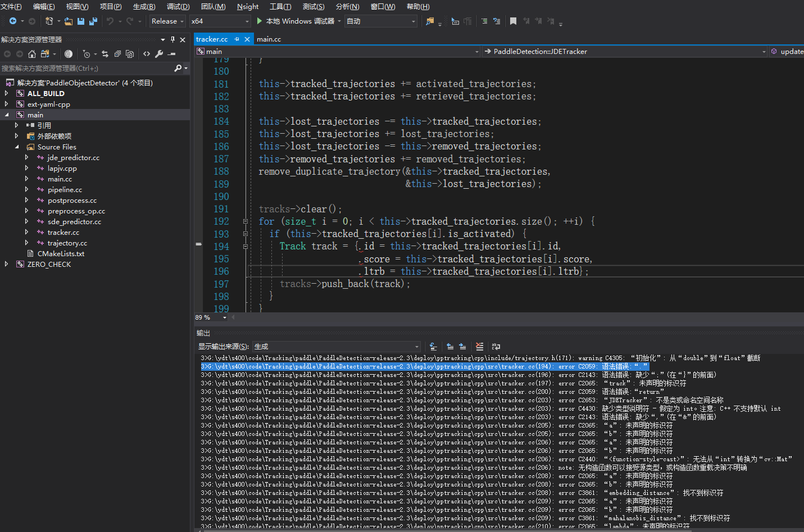The height and width of the screenshot is (532, 804).
Task: Close the tracker.cc tab
Action: (247, 39)
